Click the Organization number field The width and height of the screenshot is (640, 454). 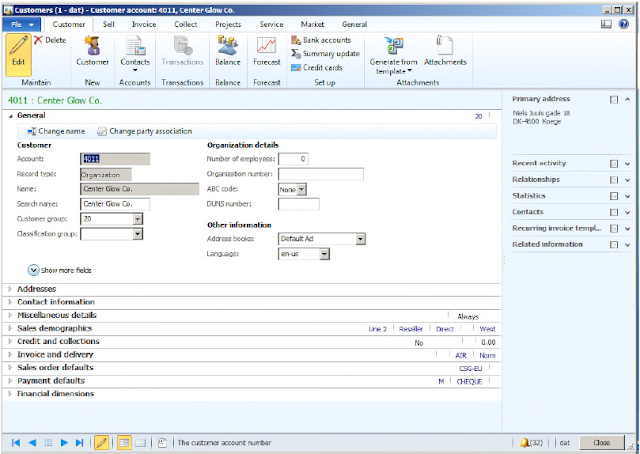coord(321,174)
